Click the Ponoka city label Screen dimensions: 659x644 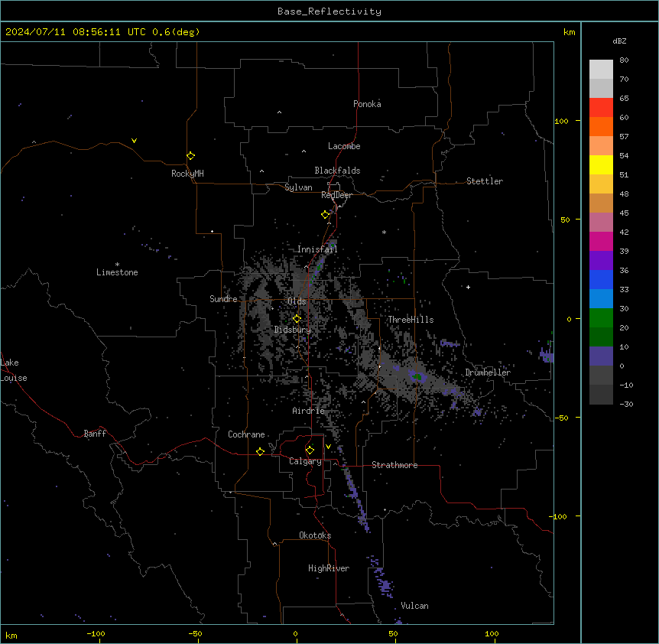click(x=367, y=104)
